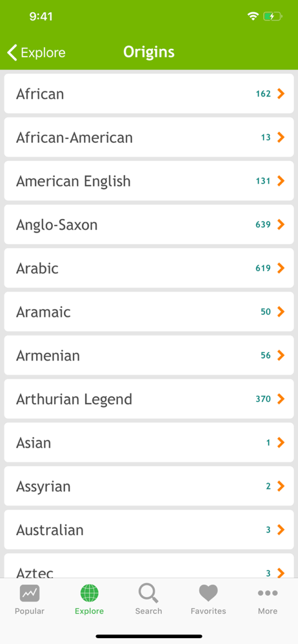Screen dimensions: 298x644
Task: Select the American English origin
Action: pyautogui.click(x=149, y=181)
